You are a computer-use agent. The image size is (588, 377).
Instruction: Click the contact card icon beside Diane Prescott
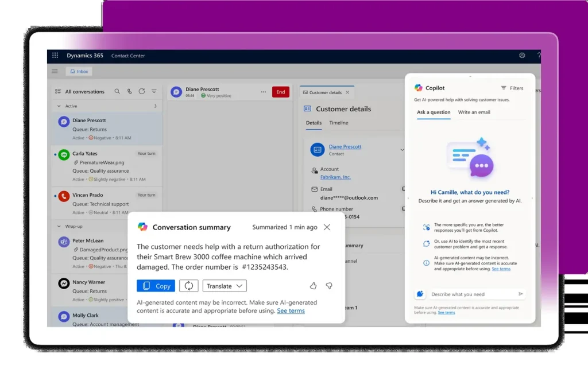coord(317,150)
